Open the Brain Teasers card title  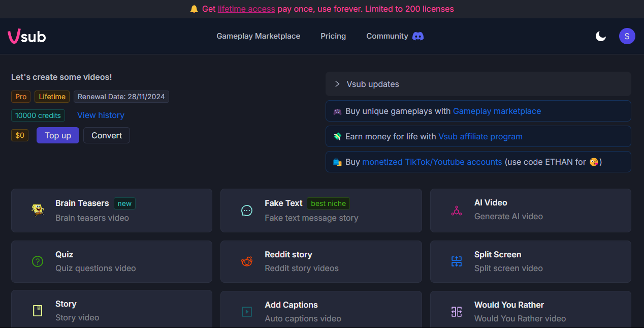[x=82, y=203]
